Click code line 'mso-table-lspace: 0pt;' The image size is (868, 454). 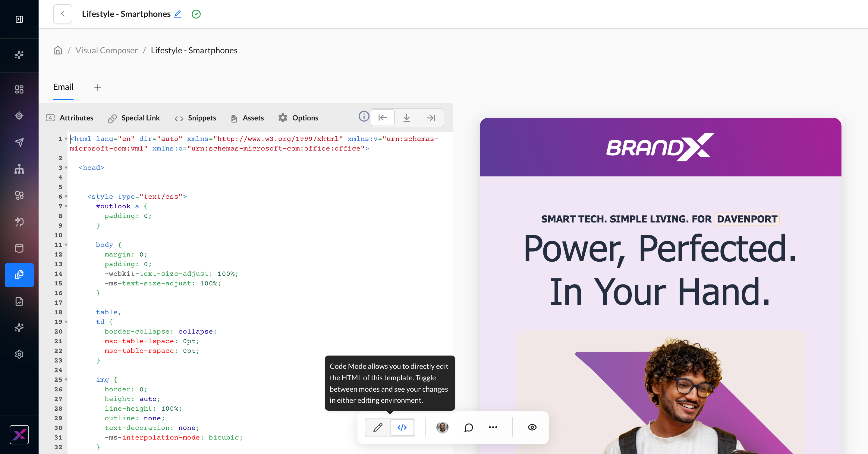(x=152, y=341)
